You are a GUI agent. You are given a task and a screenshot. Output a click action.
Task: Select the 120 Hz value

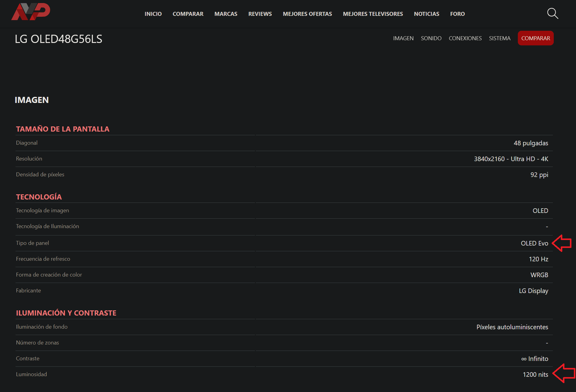(x=539, y=259)
